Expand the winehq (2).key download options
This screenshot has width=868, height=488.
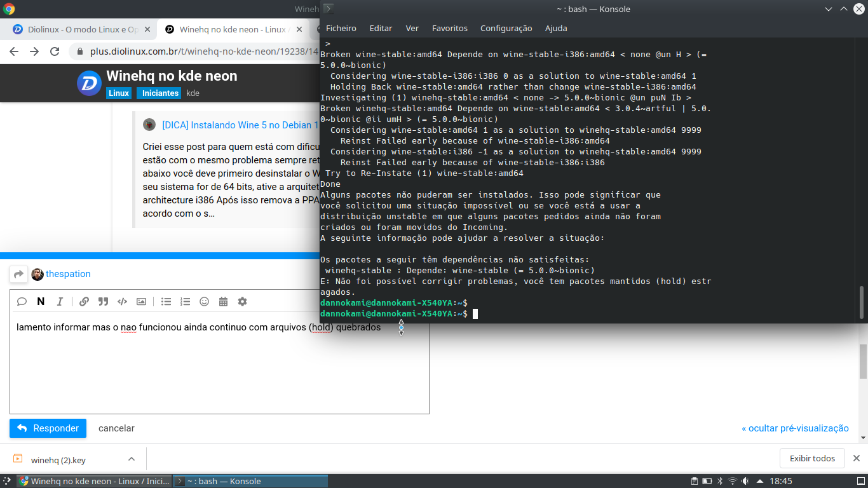[132, 459]
